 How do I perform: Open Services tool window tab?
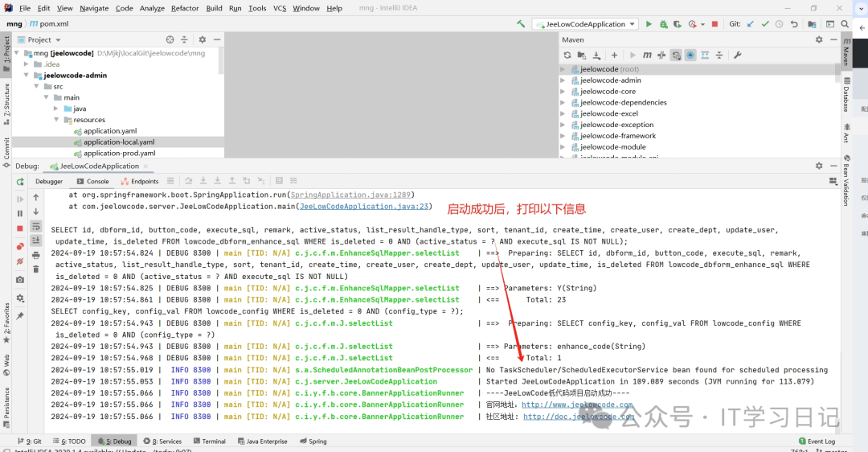[162, 442]
